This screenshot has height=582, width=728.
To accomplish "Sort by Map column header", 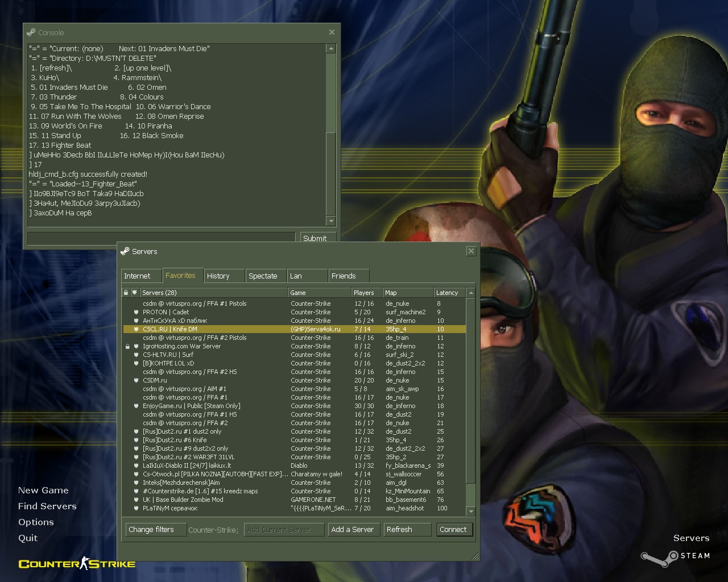I will (408, 293).
